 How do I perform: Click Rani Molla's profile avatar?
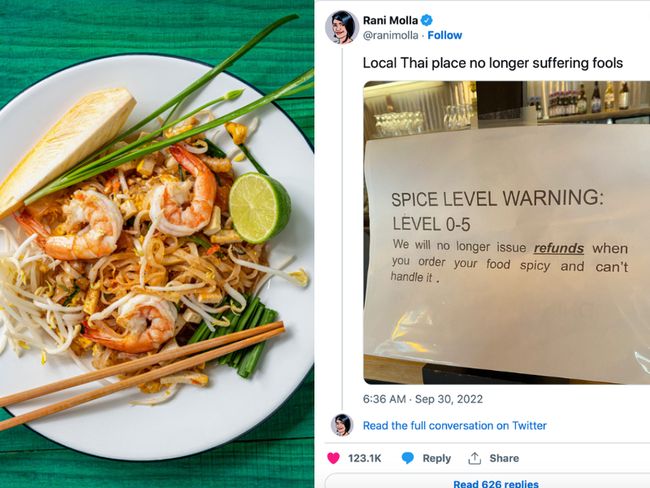coord(342,27)
